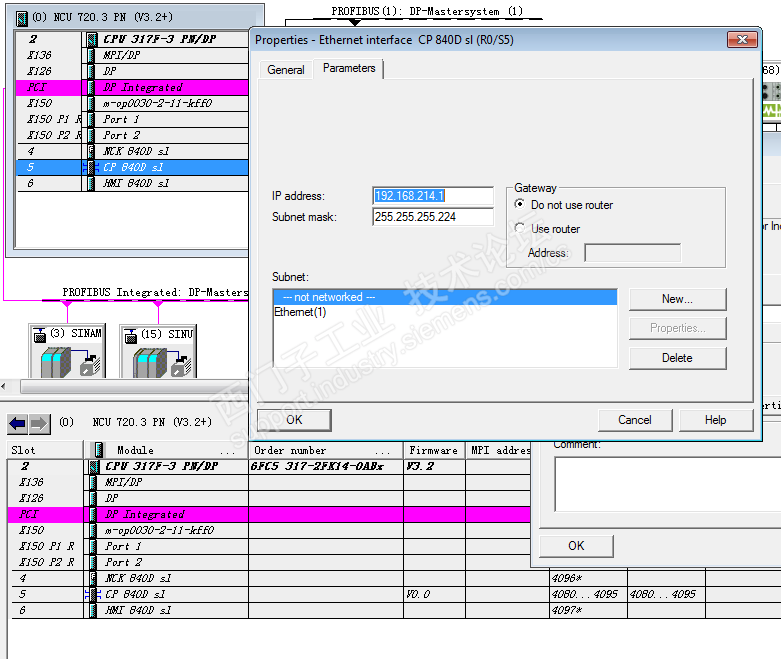Click NCU 720.3 PN rack title icon

[21, 18]
